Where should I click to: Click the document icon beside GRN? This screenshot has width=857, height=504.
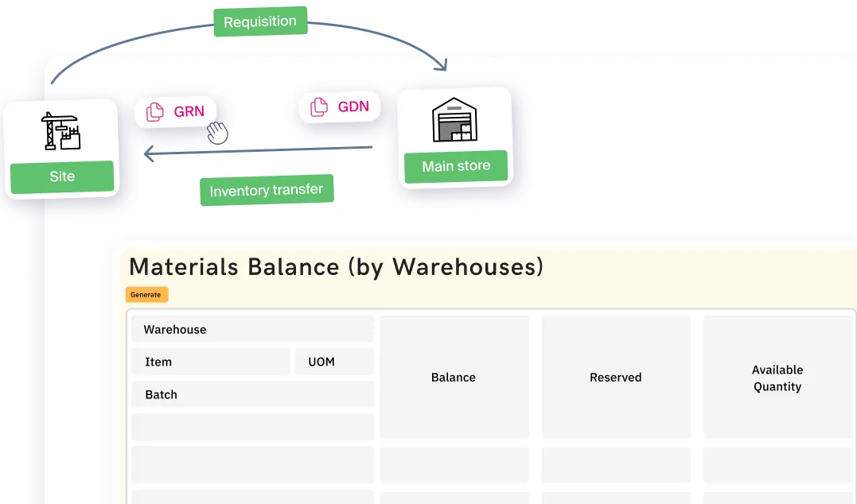[x=155, y=112]
